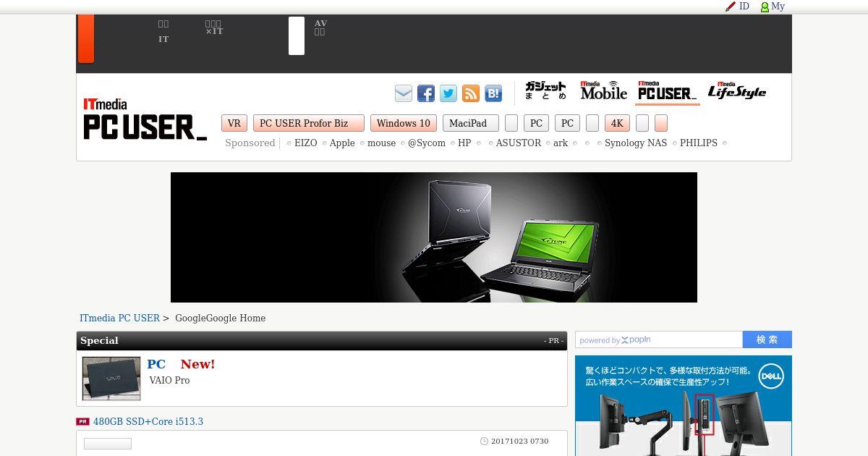This screenshot has width=868, height=456.
Task: Open the VR topic tag
Action: (234, 123)
